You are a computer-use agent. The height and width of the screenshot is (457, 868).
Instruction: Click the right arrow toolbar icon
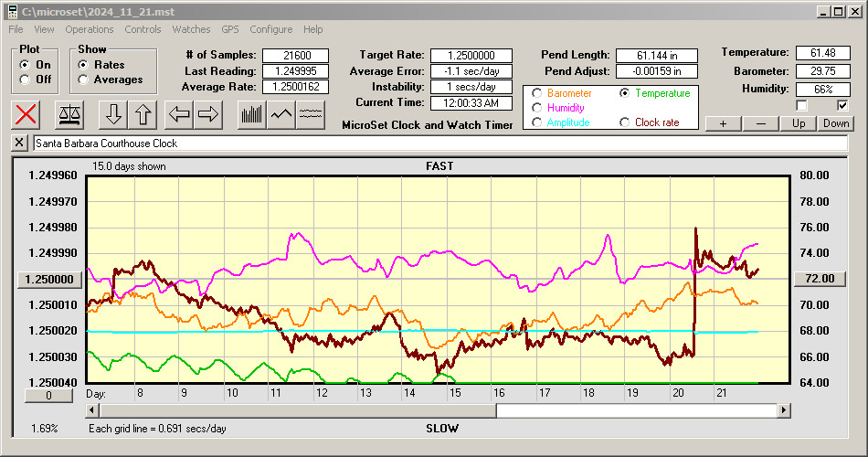click(x=208, y=114)
